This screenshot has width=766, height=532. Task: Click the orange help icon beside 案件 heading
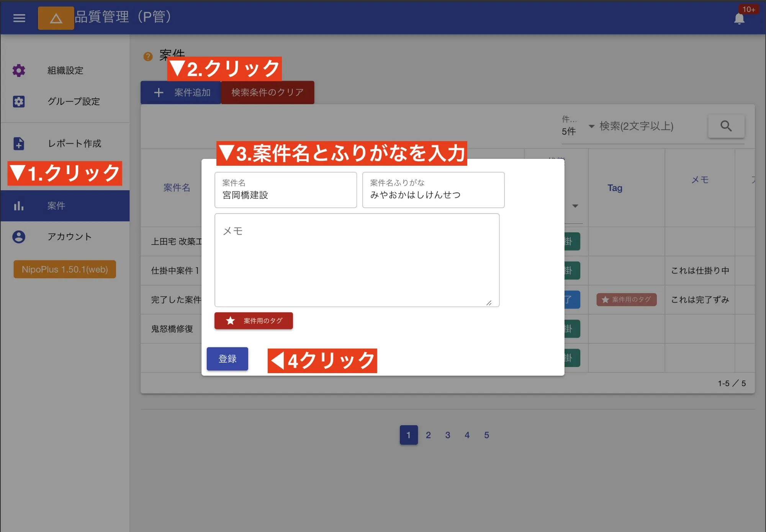tap(148, 56)
